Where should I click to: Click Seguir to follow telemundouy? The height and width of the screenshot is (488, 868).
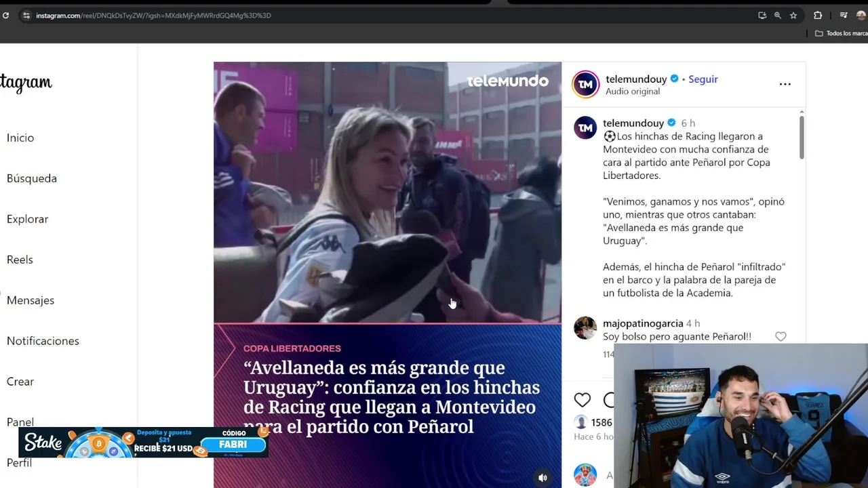[703, 79]
